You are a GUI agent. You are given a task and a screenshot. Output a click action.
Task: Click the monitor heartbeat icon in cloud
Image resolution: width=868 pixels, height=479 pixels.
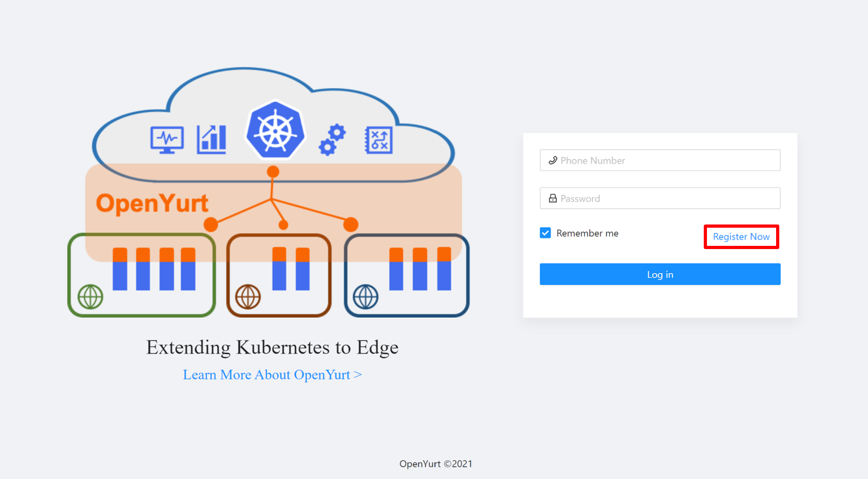click(x=167, y=140)
